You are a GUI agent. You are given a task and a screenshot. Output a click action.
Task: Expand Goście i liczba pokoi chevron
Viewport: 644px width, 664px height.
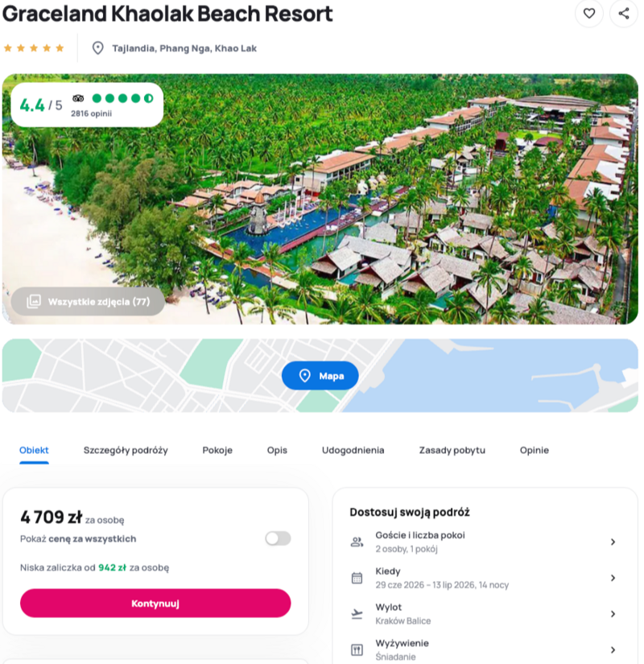point(613,542)
